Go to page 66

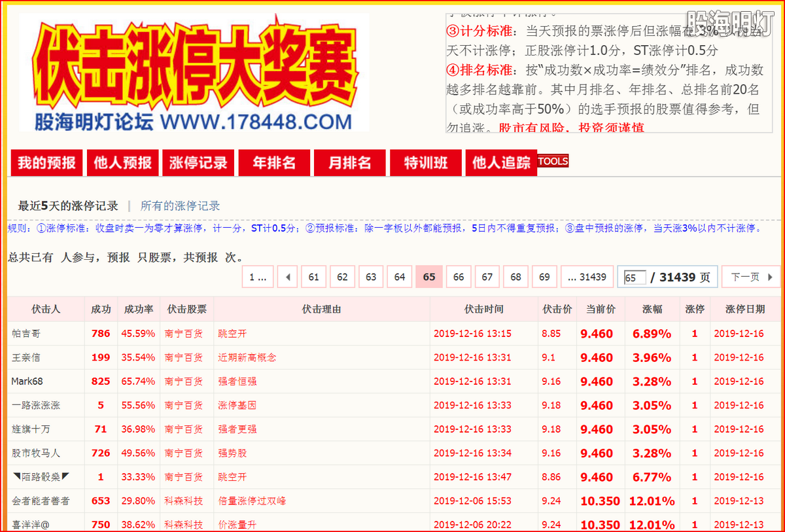(x=459, y=277)
